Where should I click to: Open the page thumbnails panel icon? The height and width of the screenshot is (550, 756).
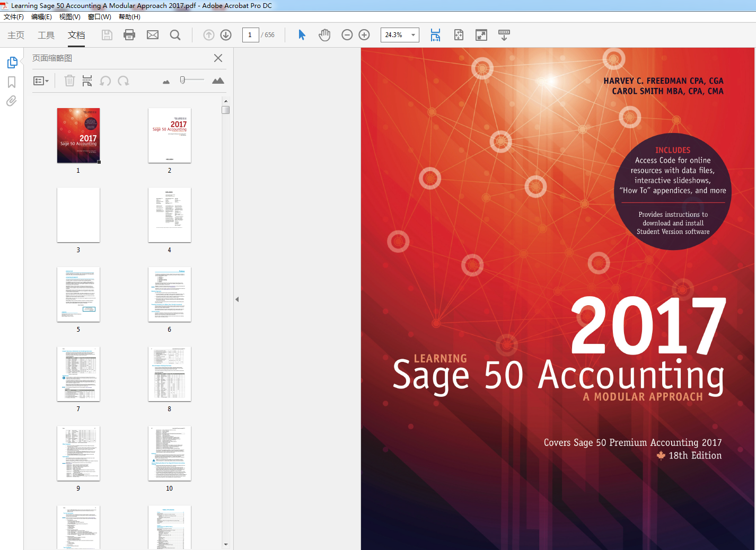[x=12, y=63]
